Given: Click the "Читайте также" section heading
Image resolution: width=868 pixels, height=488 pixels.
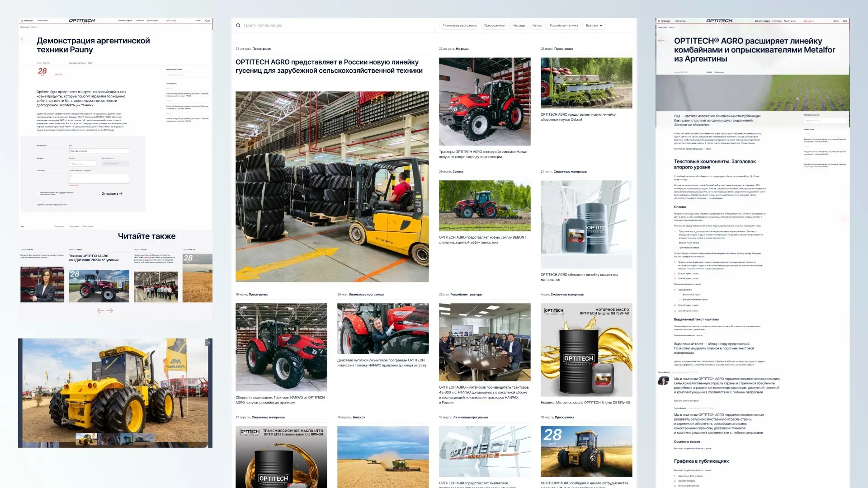Looking at the screenshot, I should pos(146,236).
